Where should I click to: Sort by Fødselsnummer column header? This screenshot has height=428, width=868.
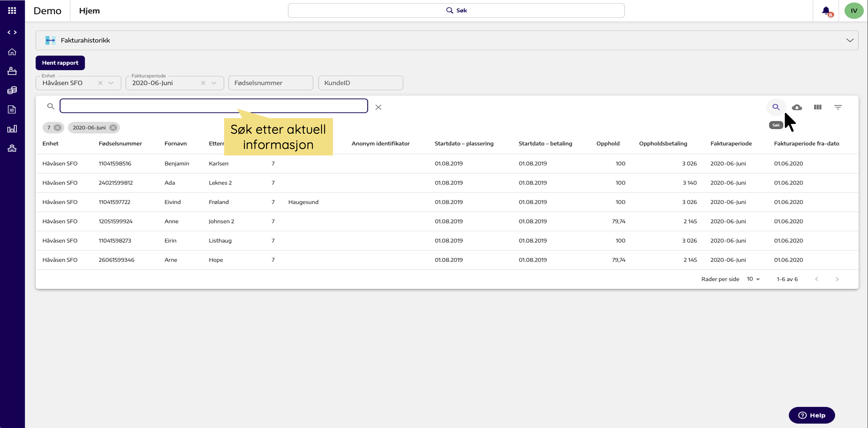coord(120,144)
